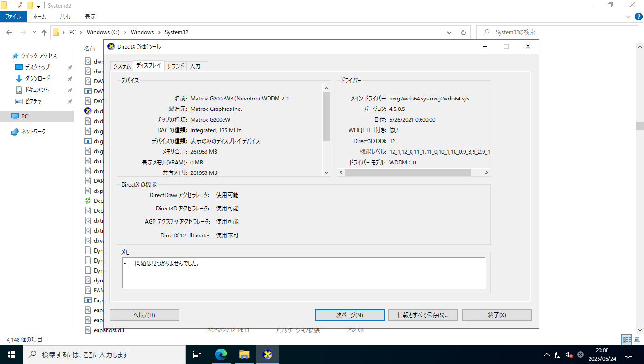The image size is (644, 364).
Task: Click the ヘルプ(H) button
Action: click(144, 315)
